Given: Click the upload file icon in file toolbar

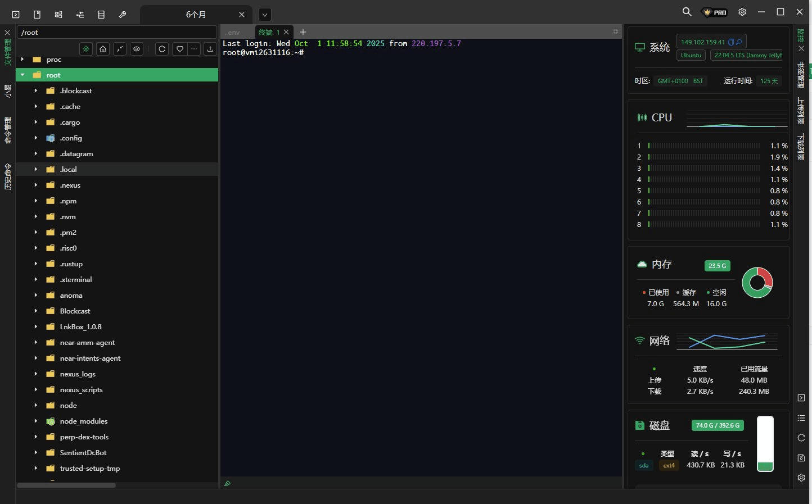Looking at the screenshot, I should pos(210,49).
